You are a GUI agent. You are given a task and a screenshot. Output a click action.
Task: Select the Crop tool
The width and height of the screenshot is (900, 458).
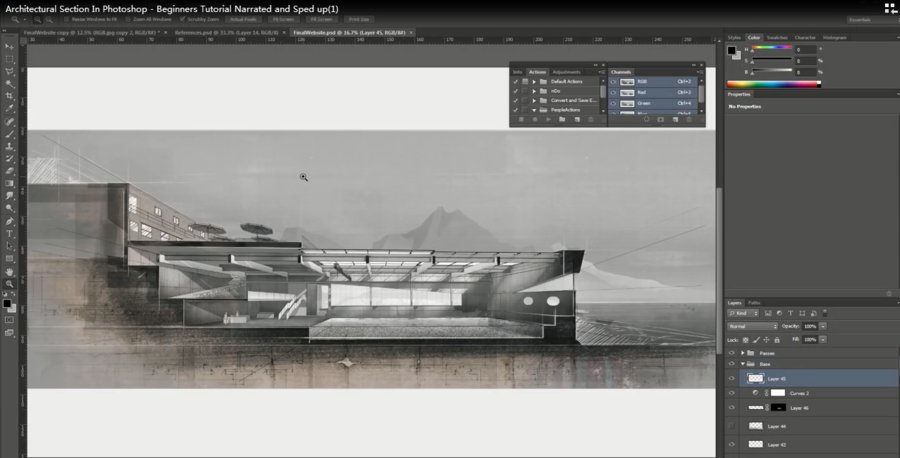pyautogui.click(x=9, y=96)
